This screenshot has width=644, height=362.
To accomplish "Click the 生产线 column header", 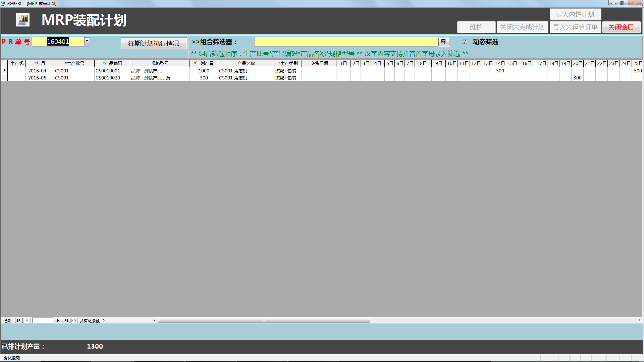I will pos(17,63).
